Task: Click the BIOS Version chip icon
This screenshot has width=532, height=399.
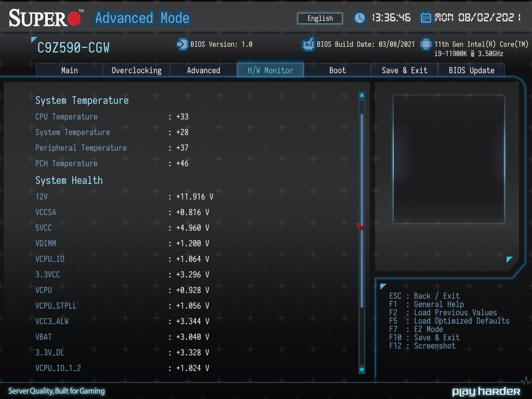Action: [x=182, y=44]
